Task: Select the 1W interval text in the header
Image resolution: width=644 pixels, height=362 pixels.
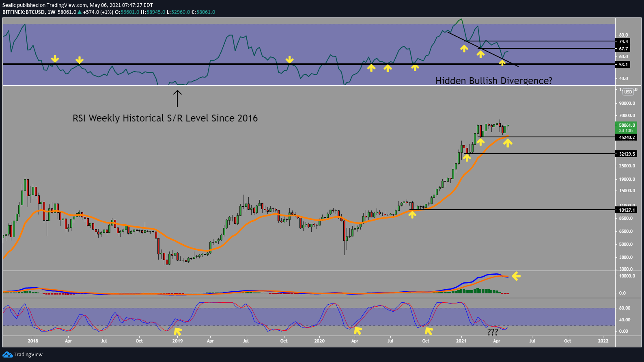Action: pyautogui.click(x=51, y=12)
